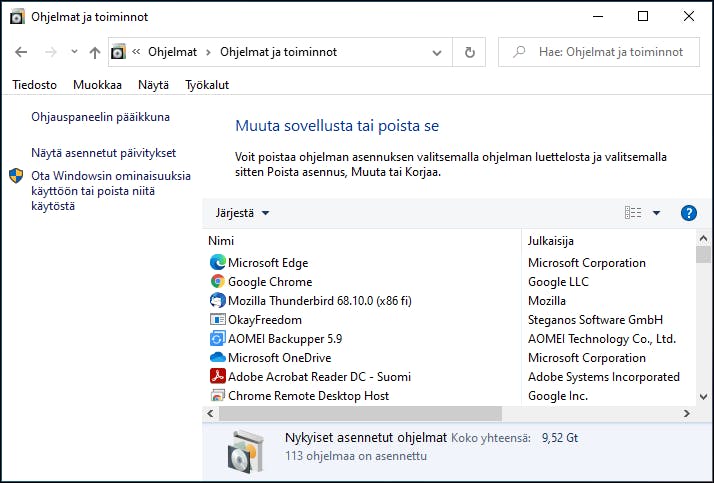Image resolution: width=714 pixels, height=483 pixels.
Task: Go up one level with up arrow
Action: 95,52
